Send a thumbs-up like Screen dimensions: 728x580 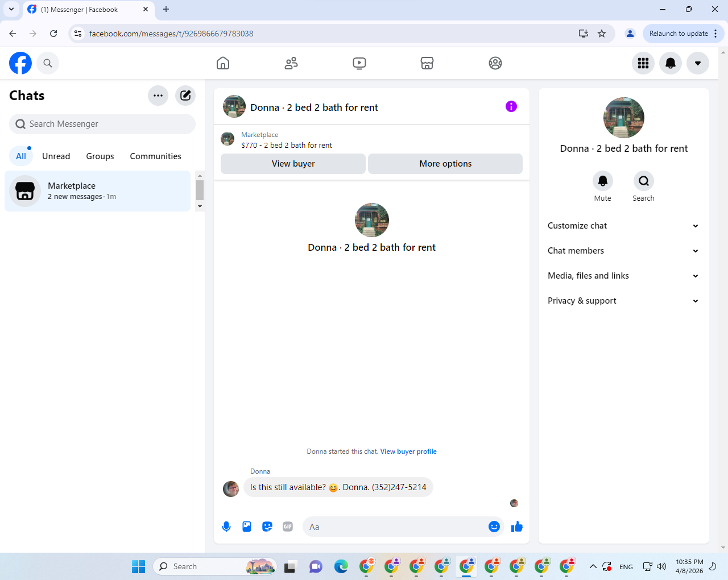click(517, 527)
